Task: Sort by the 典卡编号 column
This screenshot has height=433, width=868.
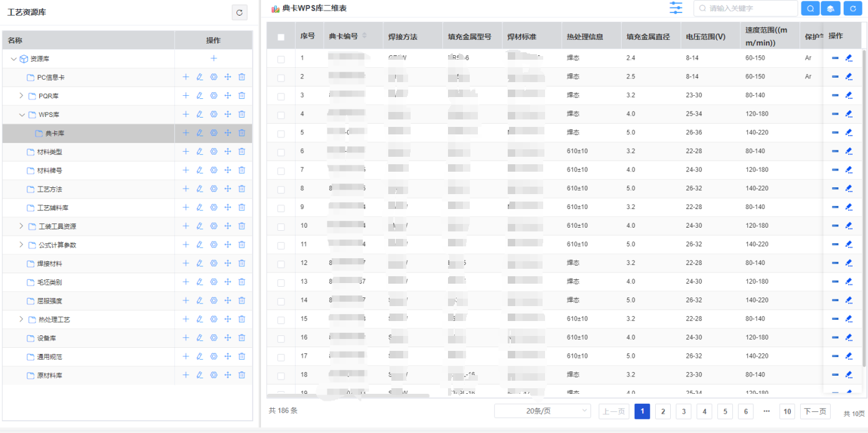Action: [x=365, y=36]
